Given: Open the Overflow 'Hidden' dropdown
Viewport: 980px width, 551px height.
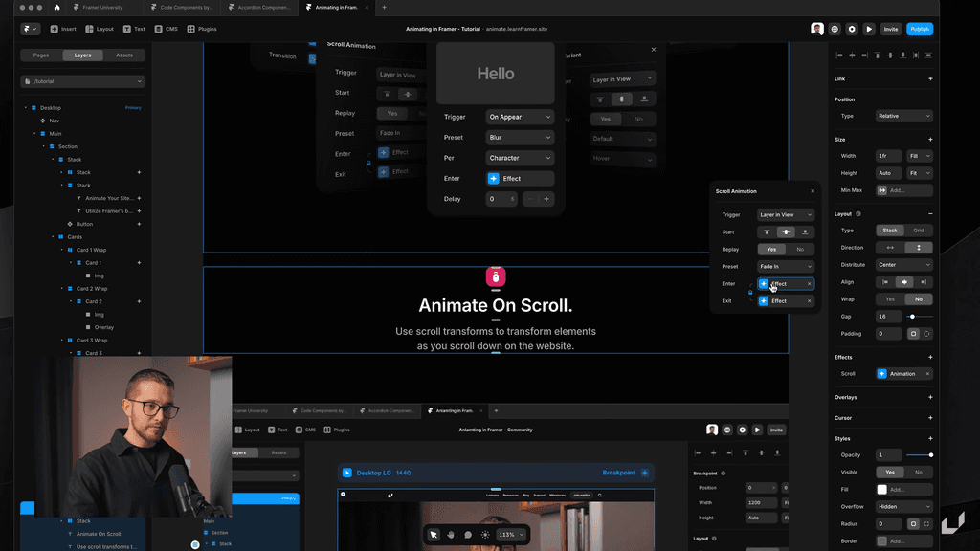Looking at the screenshot, I should point(904,506).
